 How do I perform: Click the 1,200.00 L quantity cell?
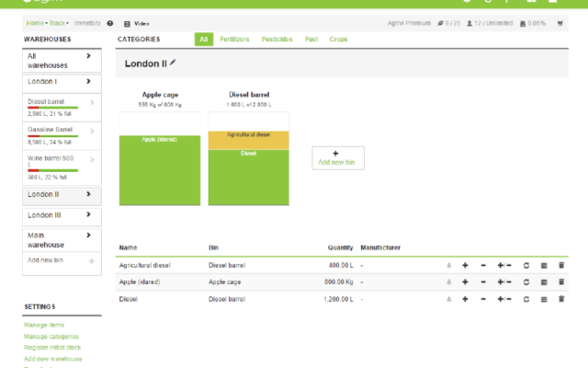coord(338,299)
